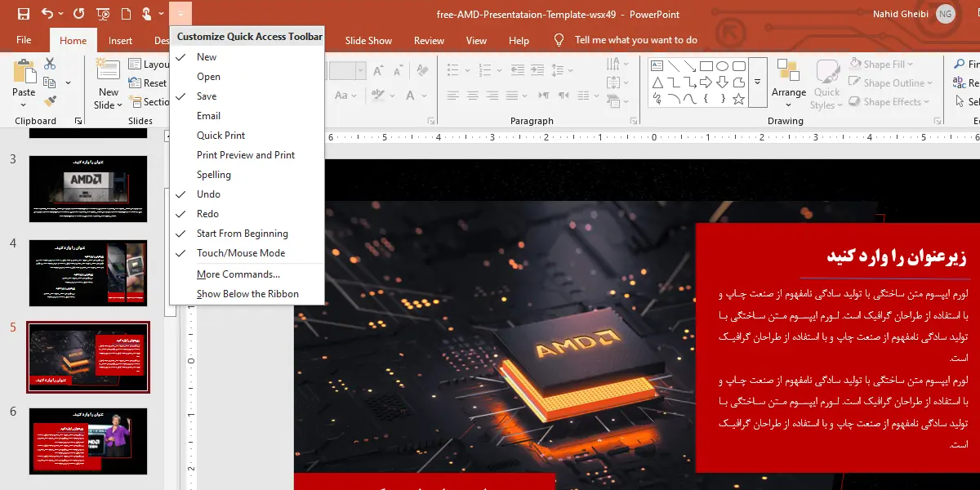This screenshot has width=980, height=490.
Task: Switch to the Insert tab
Action: (x=120, y=41)
